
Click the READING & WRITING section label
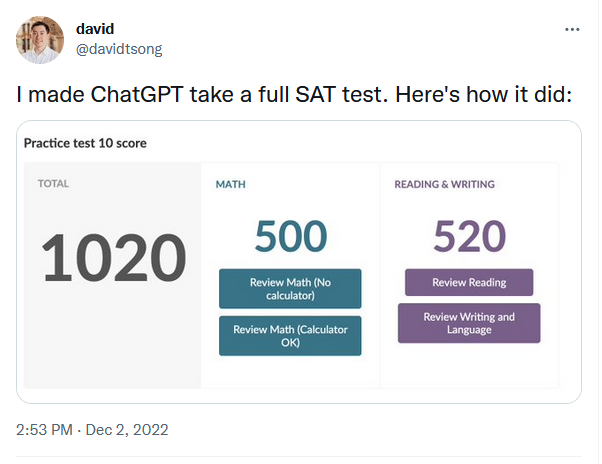[444, 185]
